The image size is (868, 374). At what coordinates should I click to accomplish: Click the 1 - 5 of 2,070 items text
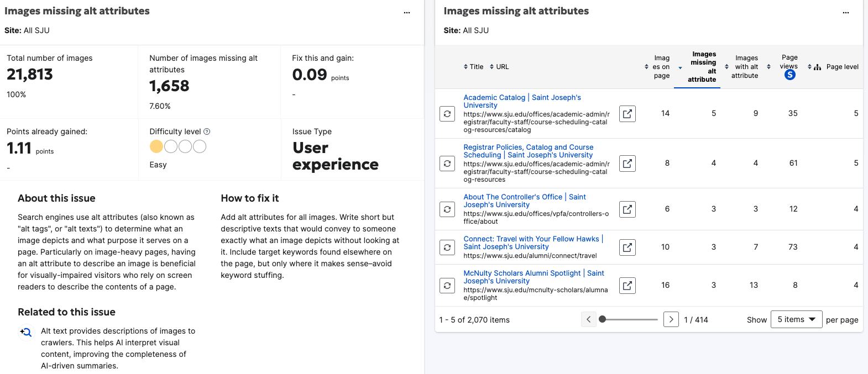474,320
